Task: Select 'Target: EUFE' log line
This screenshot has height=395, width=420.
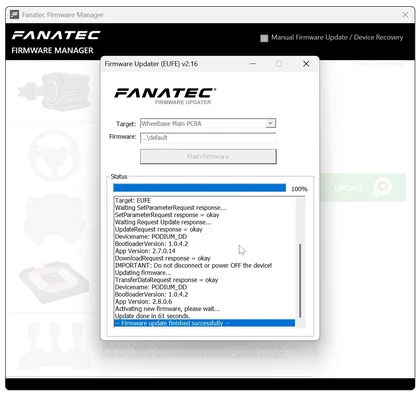Action: click(x=133, y=200)
